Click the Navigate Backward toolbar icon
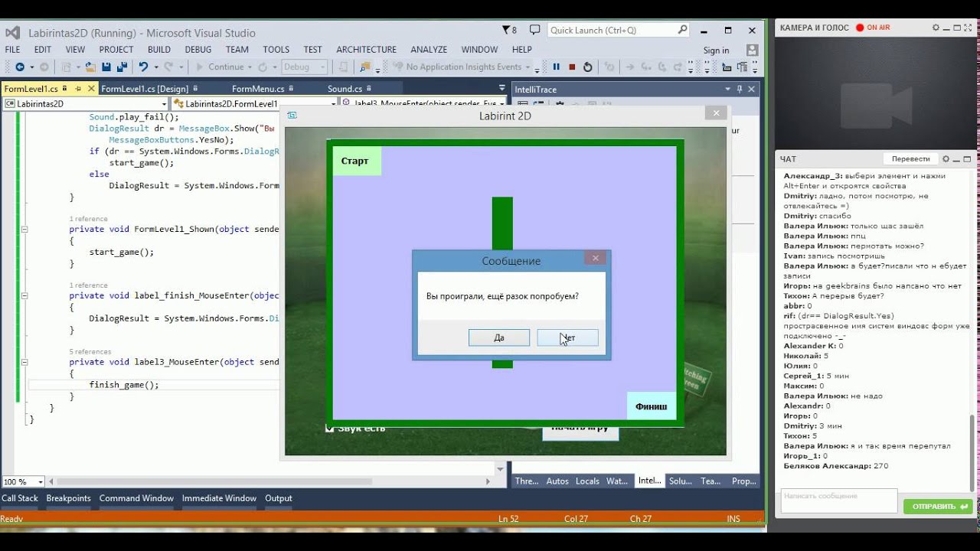980x551 pixels. pos(19,67)
